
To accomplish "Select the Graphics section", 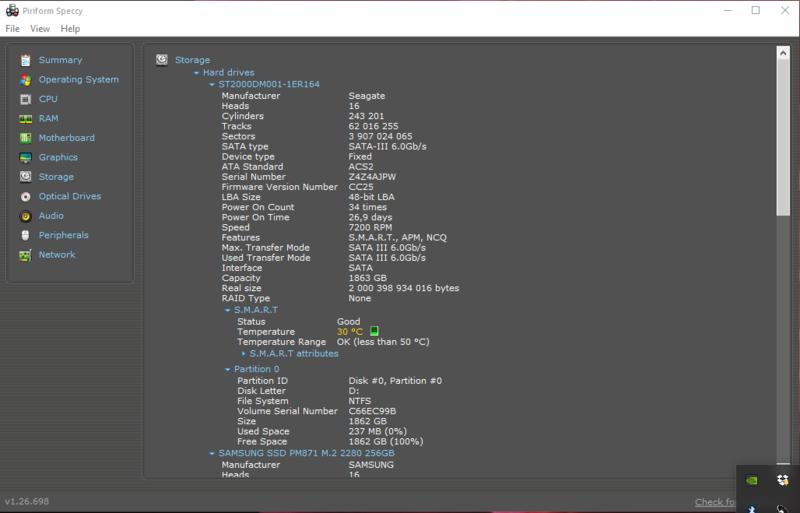I will (x=58, y=157).
